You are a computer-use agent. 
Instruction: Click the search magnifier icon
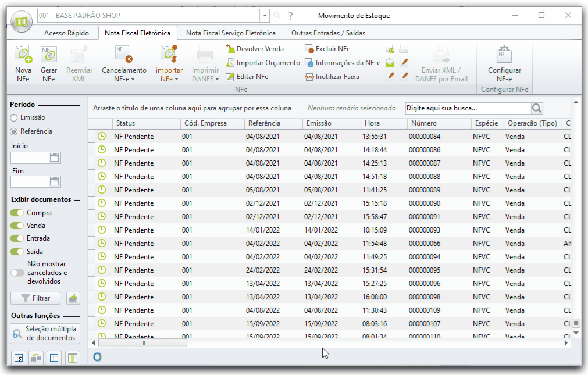coord(536,108)
